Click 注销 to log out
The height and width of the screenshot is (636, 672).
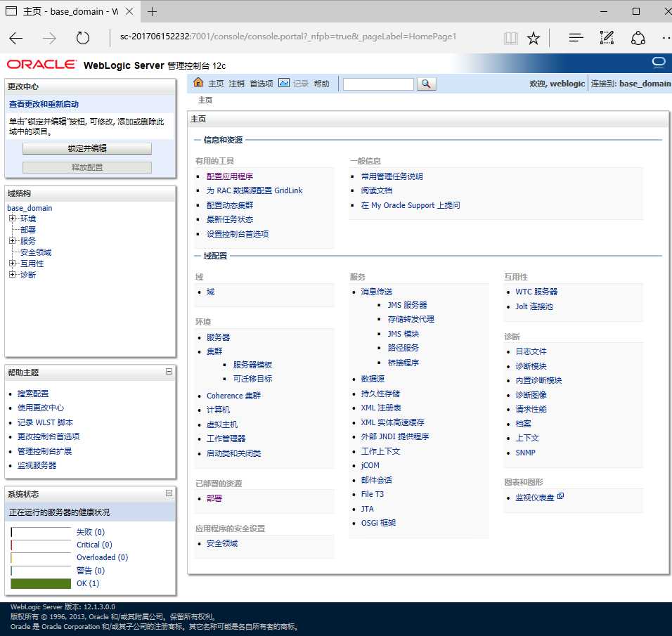pos(237,84)
